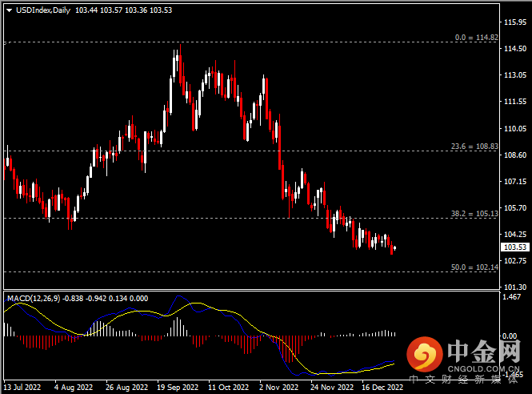The width and height of the screenshot is (532, 394).
Task: Click the 16 Dec 2022 date marker
Action: pyautogui.click(x=382, y=387)
